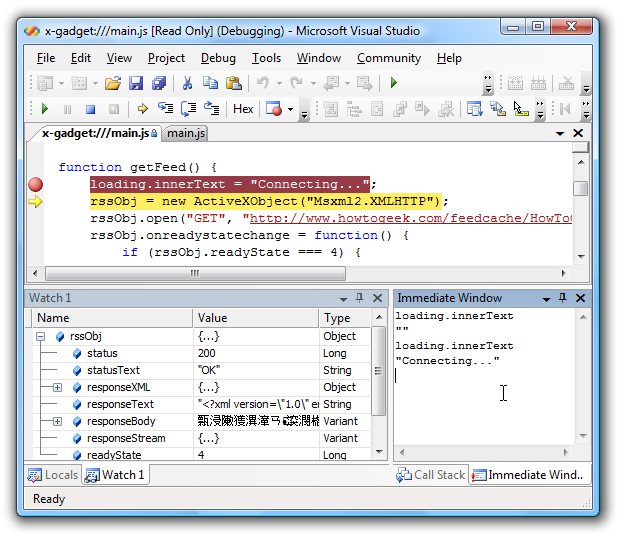Image resolution: width=618 pixels, height=534 pixels.
Task: Click the Watch 1 vertical scrollbar thumb
Action: point(378,370)
